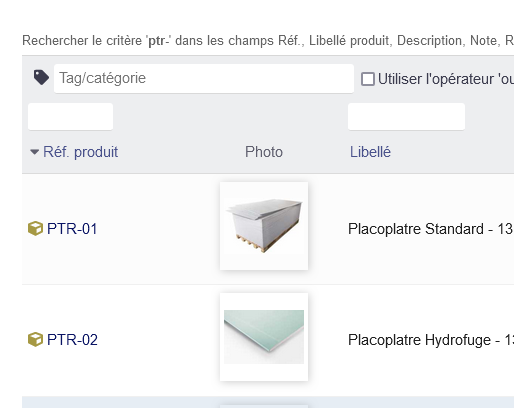Viewport: 514px width, 408px height.
Task: Sort the list by Libellé column
Action: [x=370, y=152]
